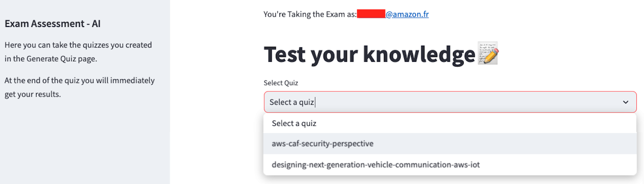The image size is (644, 184).
Task: Choose the 'Select a quiz' placeholder option
Action: 450,123
